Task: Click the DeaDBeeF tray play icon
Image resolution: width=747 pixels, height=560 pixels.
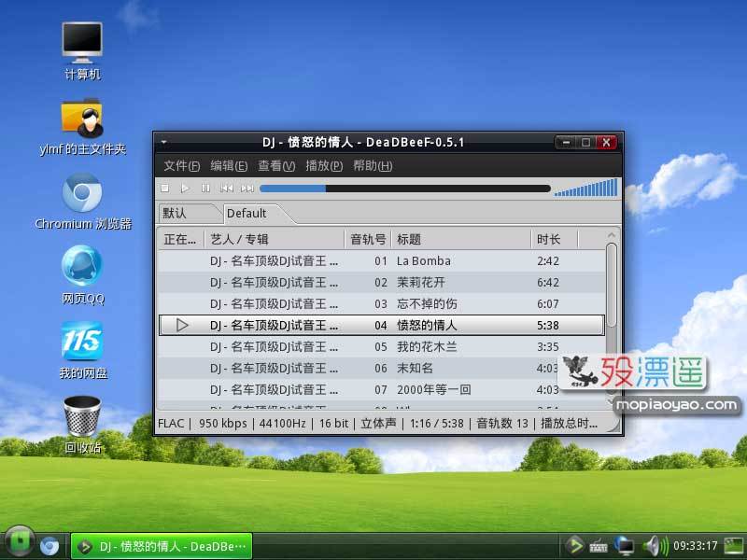Action: click(x=574, y=546)
